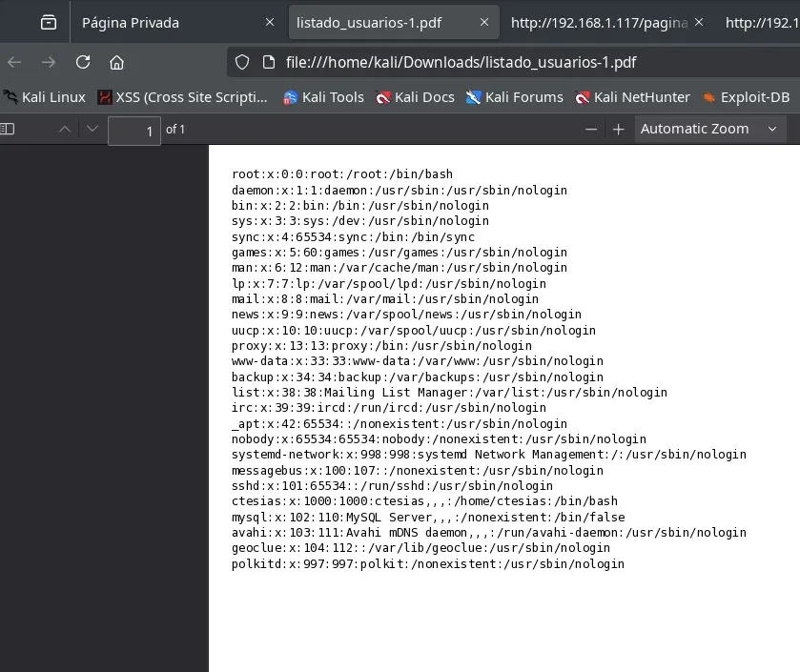Open the Kali Linux bookmark

point(45,97)
